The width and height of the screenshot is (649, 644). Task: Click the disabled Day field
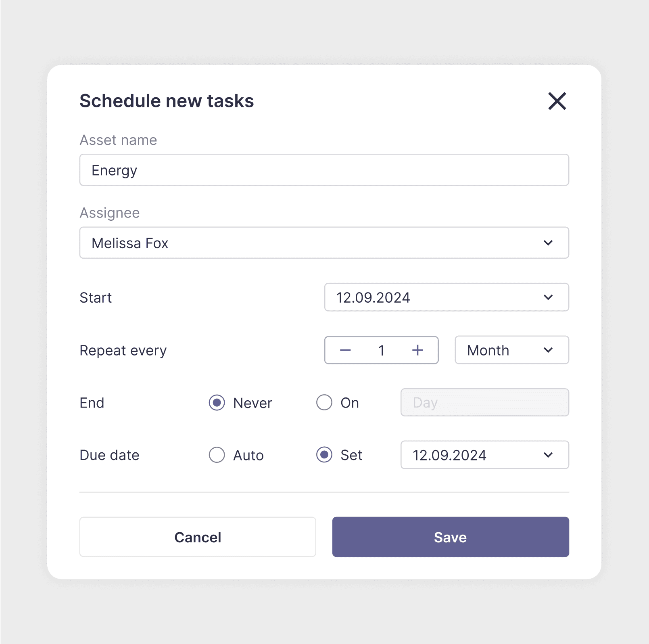coord(484,402)
